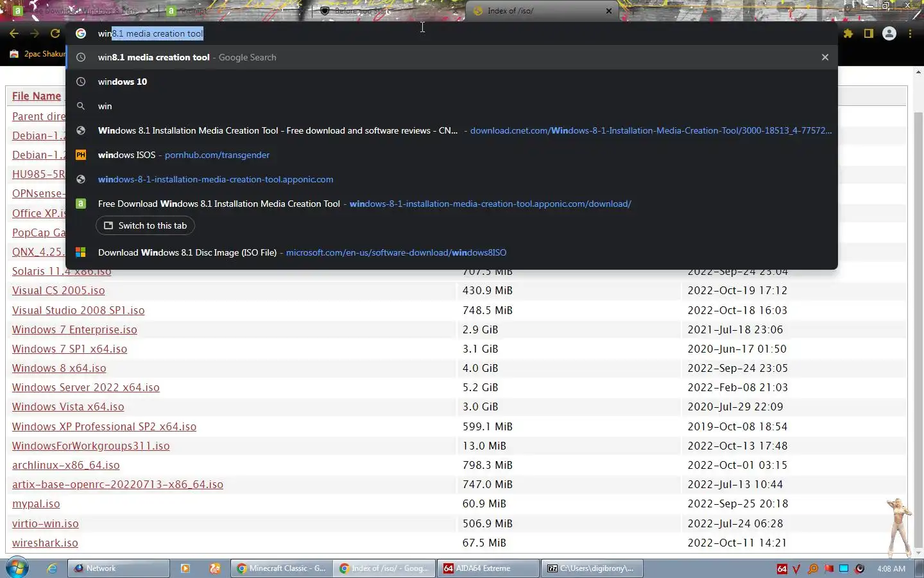Download Windows Server 2022 x64.iso
The image size is (924, 578).
tap(86, 387)
